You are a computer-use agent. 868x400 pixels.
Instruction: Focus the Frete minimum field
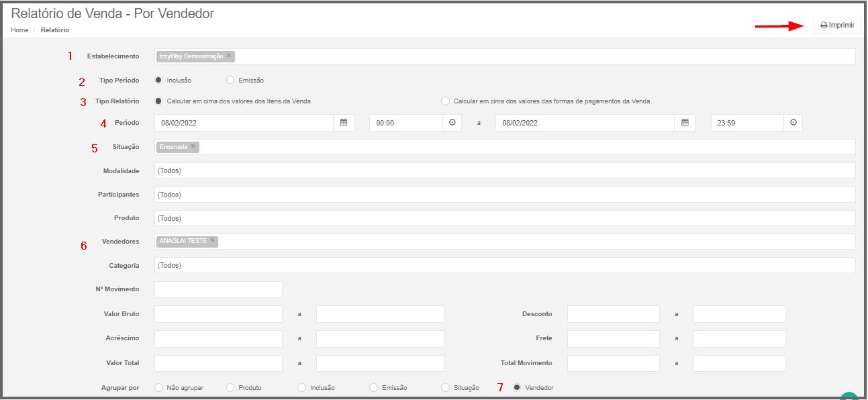(x=614, y=339)
